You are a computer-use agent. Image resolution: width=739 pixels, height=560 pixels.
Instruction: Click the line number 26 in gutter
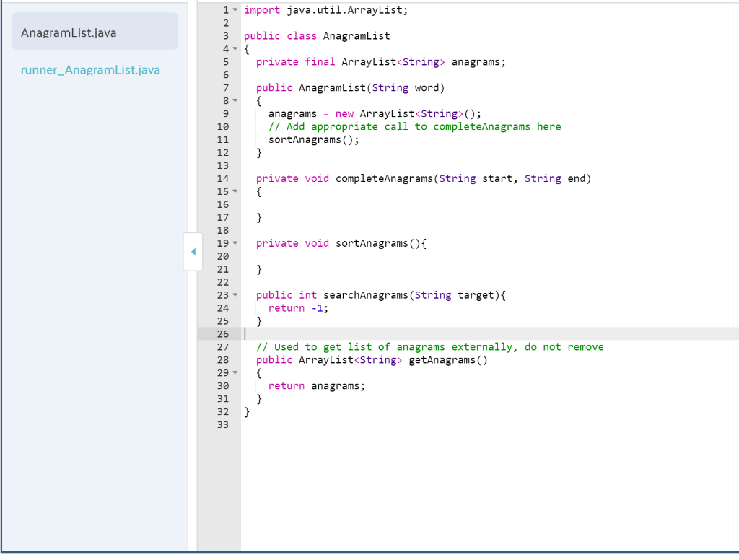223,334
